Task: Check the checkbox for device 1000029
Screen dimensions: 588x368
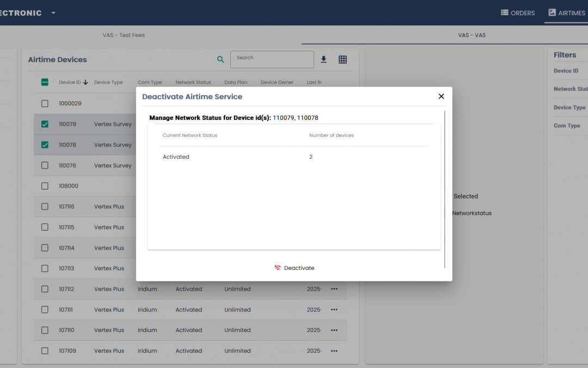Action: click(x=45, y=104)
